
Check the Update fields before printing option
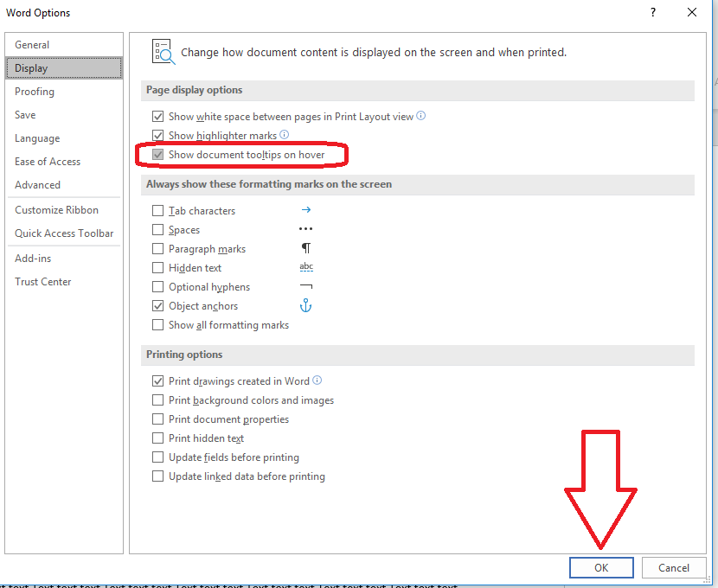(157, 457)
